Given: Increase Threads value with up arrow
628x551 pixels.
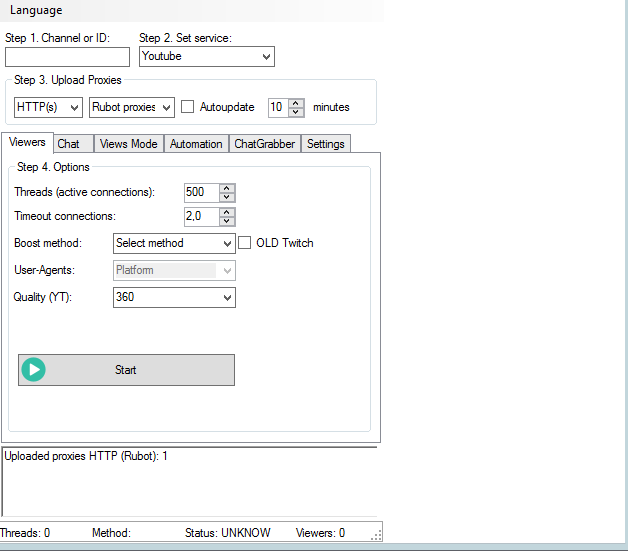Looking at the screenshot, I should tap(227, 188).
